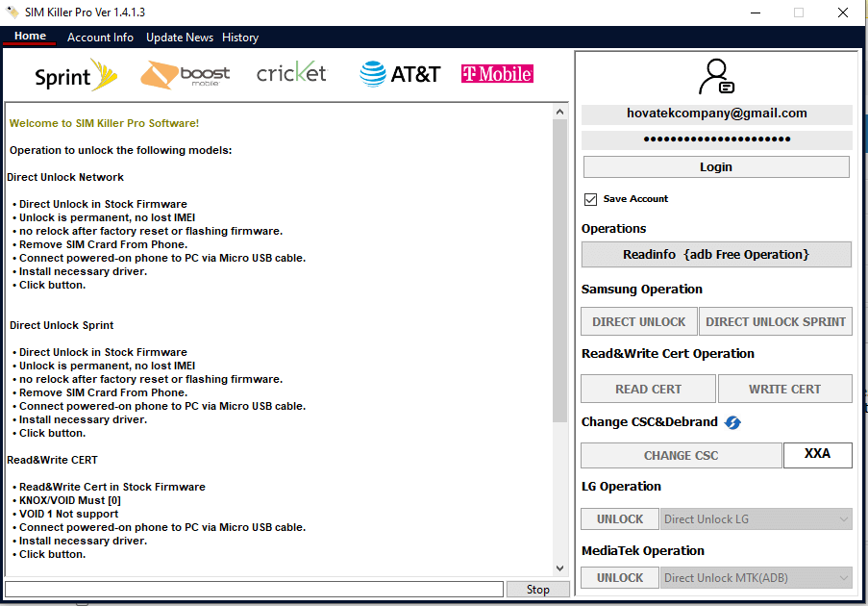The image size is (868, 606).
Task: Open the History tab
Action: pyautogui.click(x=240, y=38)
